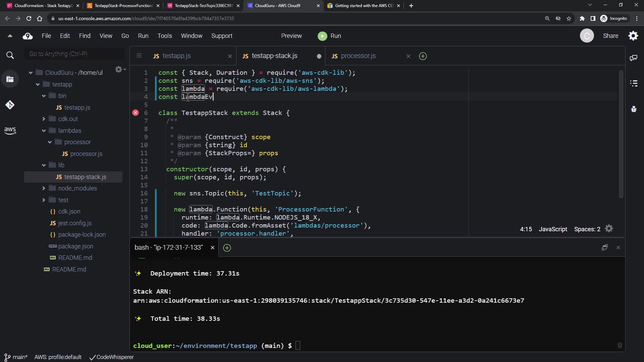
Task: Click the Share button
Action: 610,36
